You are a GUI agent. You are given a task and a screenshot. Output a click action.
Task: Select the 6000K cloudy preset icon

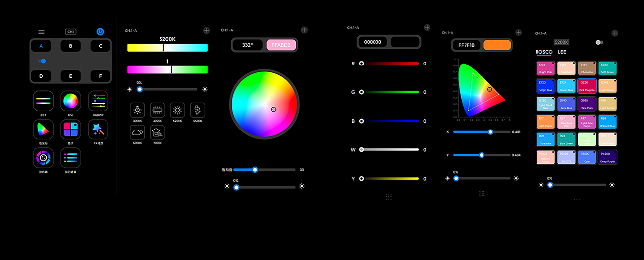(x=137, y=132)
